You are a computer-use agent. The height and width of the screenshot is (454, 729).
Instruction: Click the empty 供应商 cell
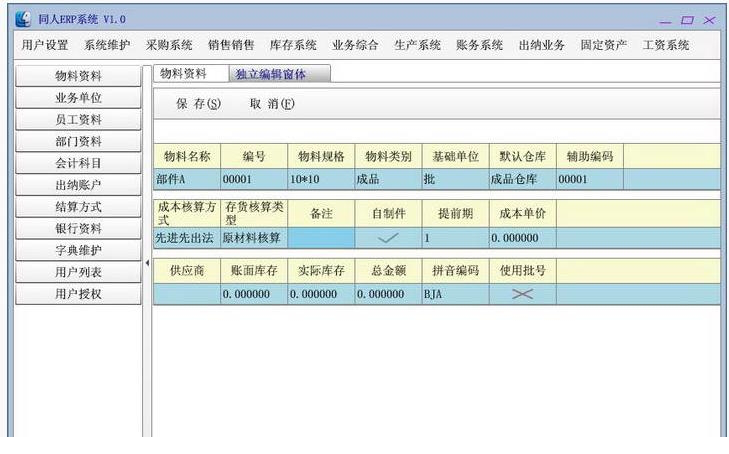click(x=187, y=294)
